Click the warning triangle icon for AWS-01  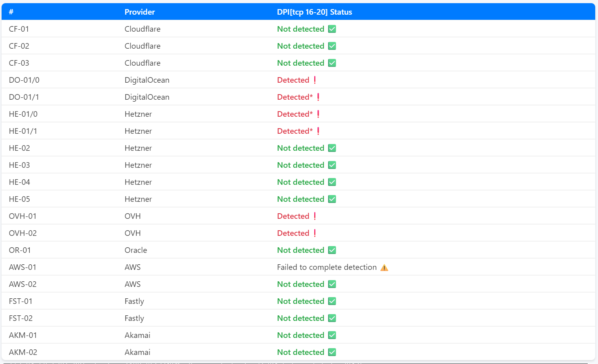pyautogui.click(x=384, y=267)
